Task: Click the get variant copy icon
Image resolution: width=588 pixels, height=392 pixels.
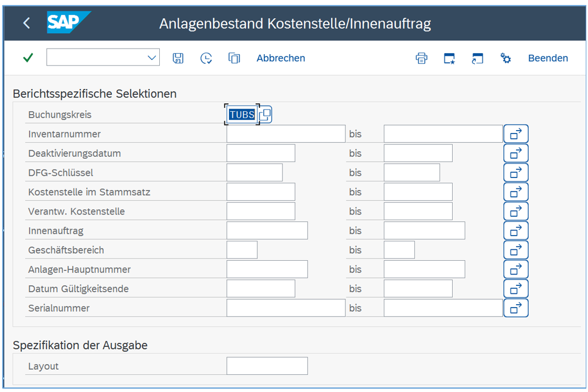Action: pyautogui.click(x=234, y=58)
